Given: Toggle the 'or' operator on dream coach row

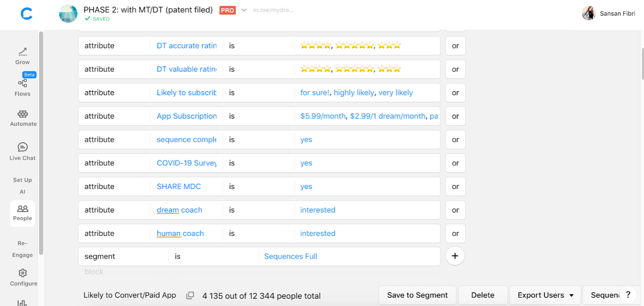Looking at the screenshot, I should (455, 210).
